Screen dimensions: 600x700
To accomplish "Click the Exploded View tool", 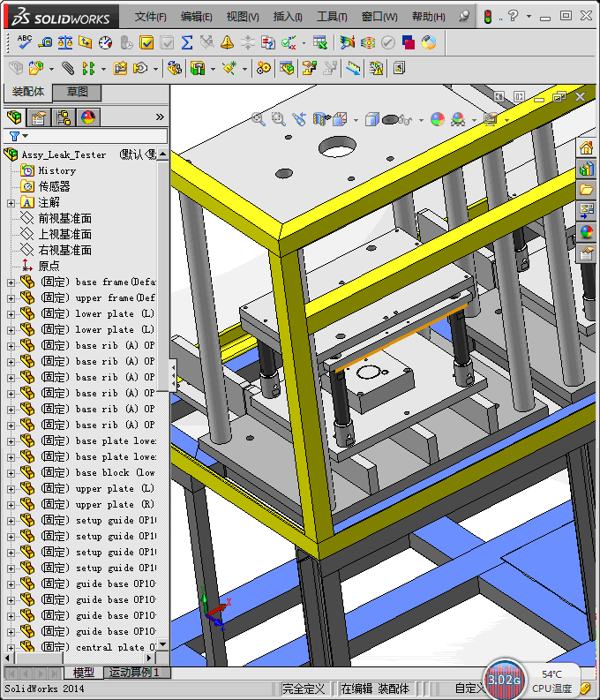I will pos(309,68).
